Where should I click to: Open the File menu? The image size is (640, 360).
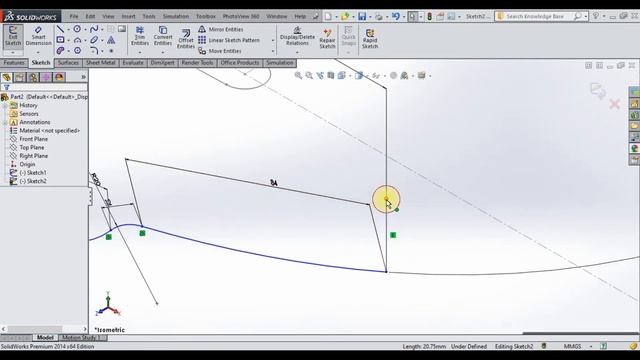pos(74,16)
